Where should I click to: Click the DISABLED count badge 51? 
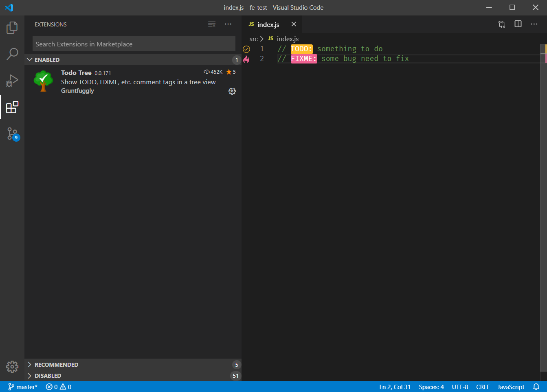tap(235, 376)
